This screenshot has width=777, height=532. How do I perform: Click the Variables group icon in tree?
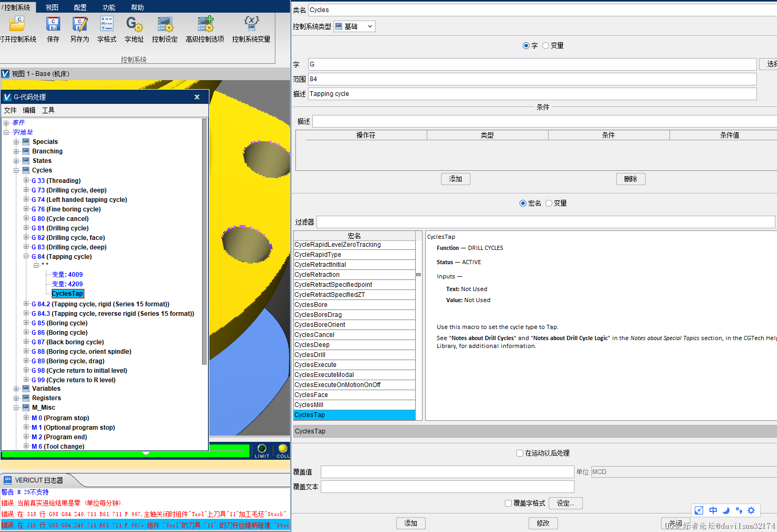26,389
